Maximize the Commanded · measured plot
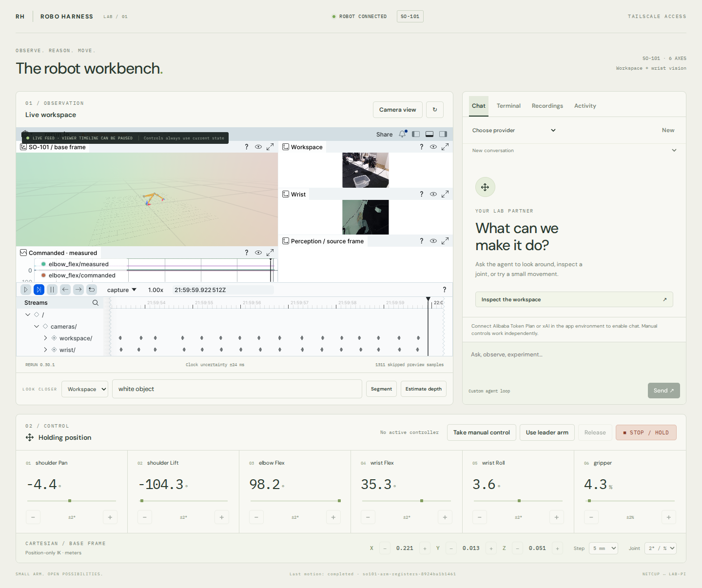Image resolution: width=702 pixels, height=588 pixels. click(270, 253)
